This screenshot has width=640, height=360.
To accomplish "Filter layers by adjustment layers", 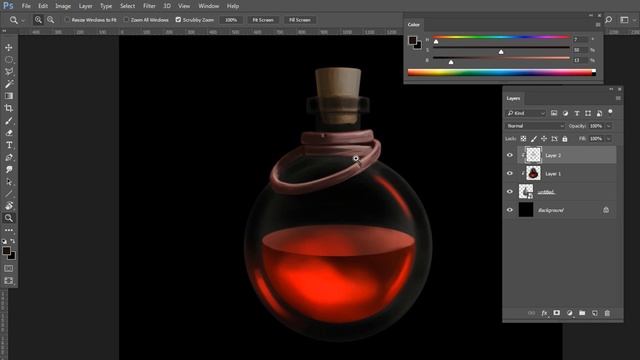I will point(565,113).
